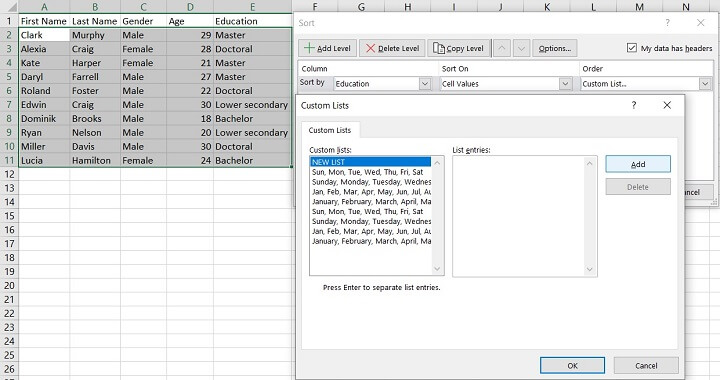
Task: Open the Sort On Cell Values dropdown
Action: (565, 84)
